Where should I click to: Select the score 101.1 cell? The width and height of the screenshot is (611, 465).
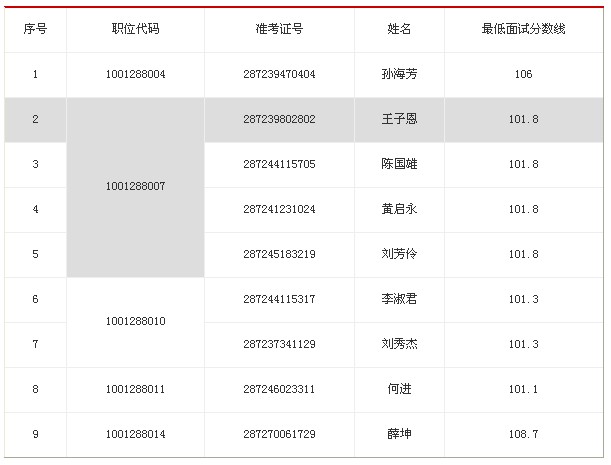[x=523, y=389]
